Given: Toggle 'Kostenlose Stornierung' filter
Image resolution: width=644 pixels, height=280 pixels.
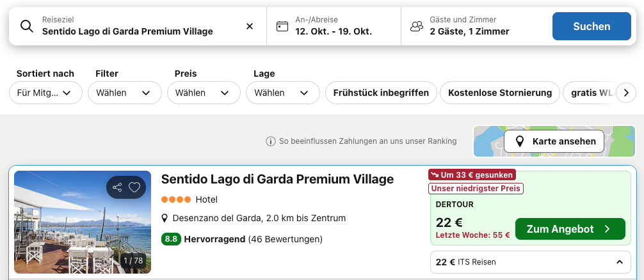Looking at the screenshot, I should coord(500,93).
